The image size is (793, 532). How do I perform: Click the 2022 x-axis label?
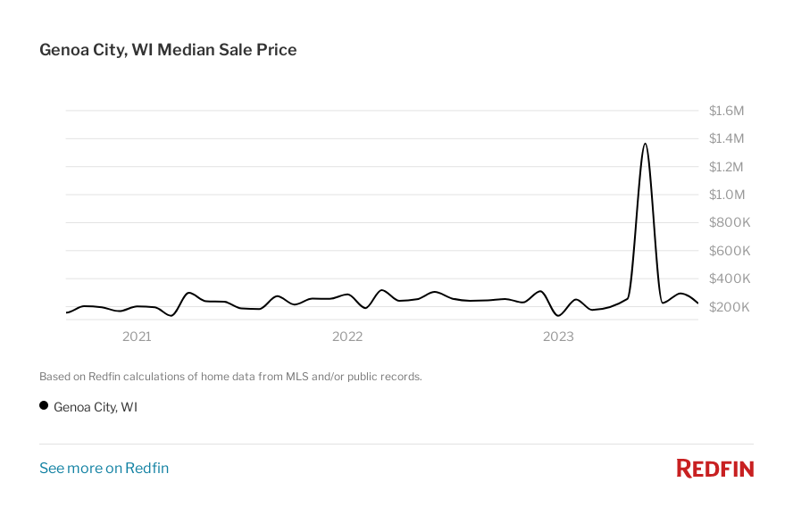347,337
